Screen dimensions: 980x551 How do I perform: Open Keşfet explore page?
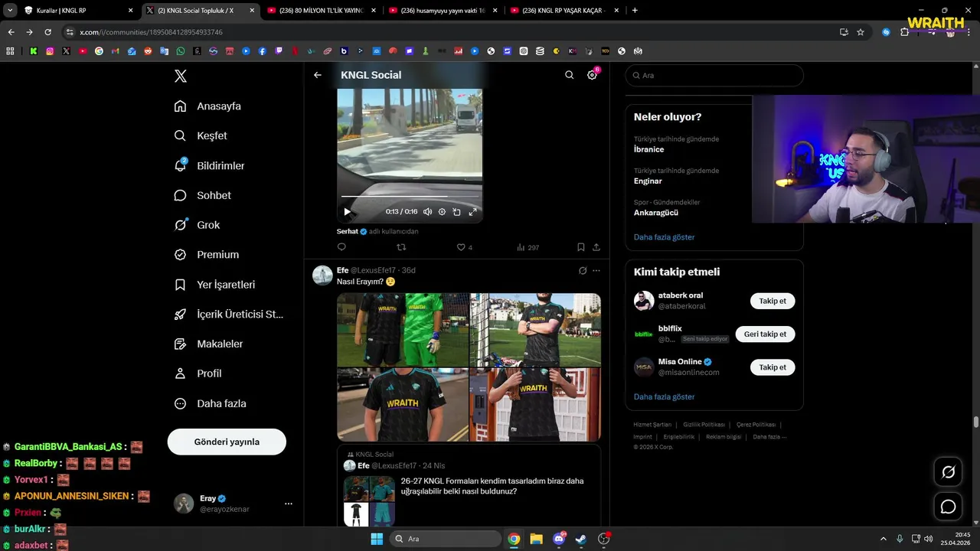(x=201, y=135)
